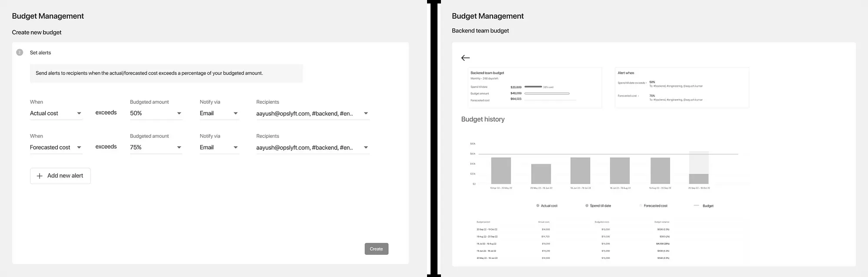Go back using the left arrow icon
Screen dimensions: 868x277
click(465, 58)
